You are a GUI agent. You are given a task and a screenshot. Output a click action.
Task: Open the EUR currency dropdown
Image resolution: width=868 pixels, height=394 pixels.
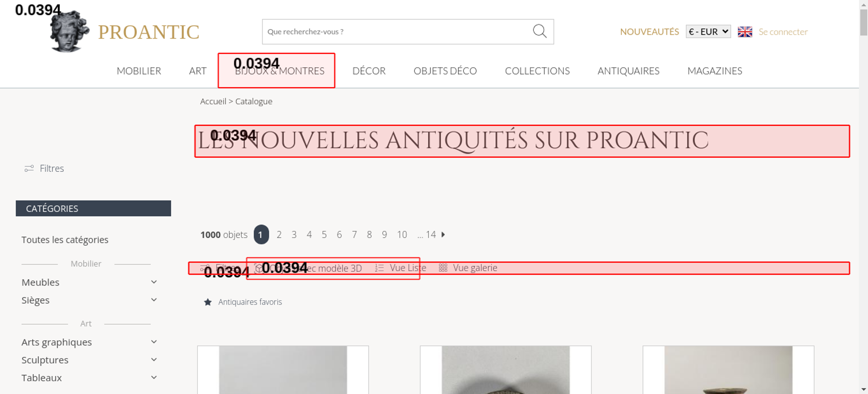click(x=708, y=32)
